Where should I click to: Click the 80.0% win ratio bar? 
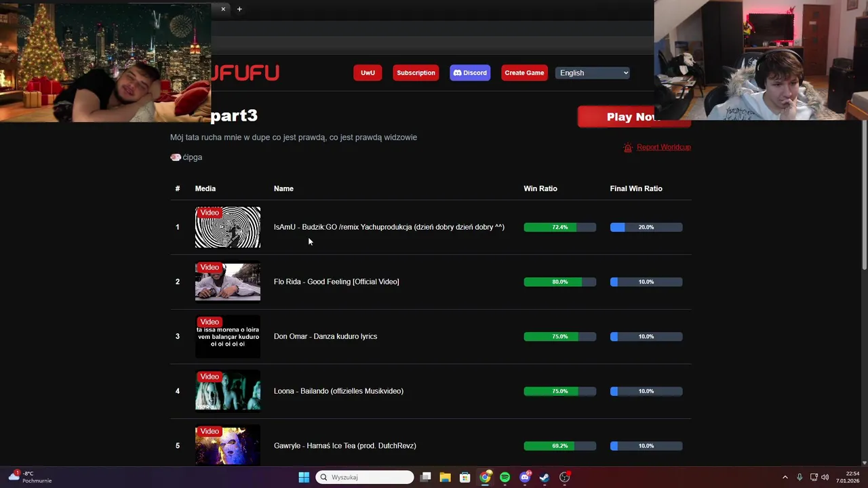click(560, 282)
